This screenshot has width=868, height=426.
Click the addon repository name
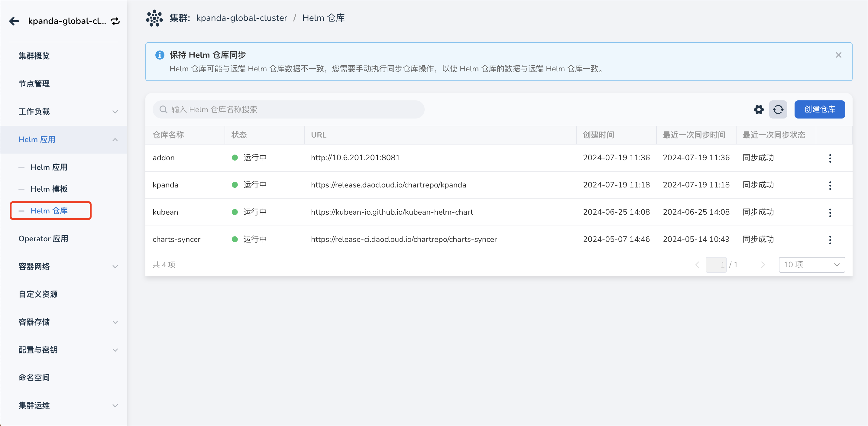click(164, 158)
